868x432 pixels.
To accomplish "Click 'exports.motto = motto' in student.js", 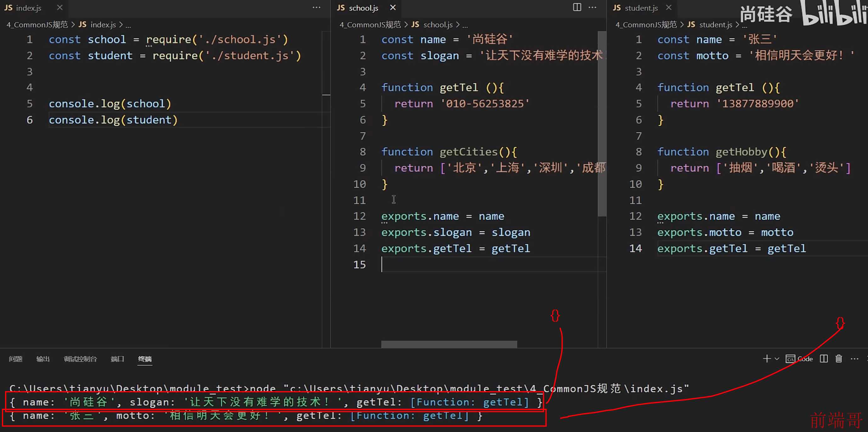I will (725, 232).
